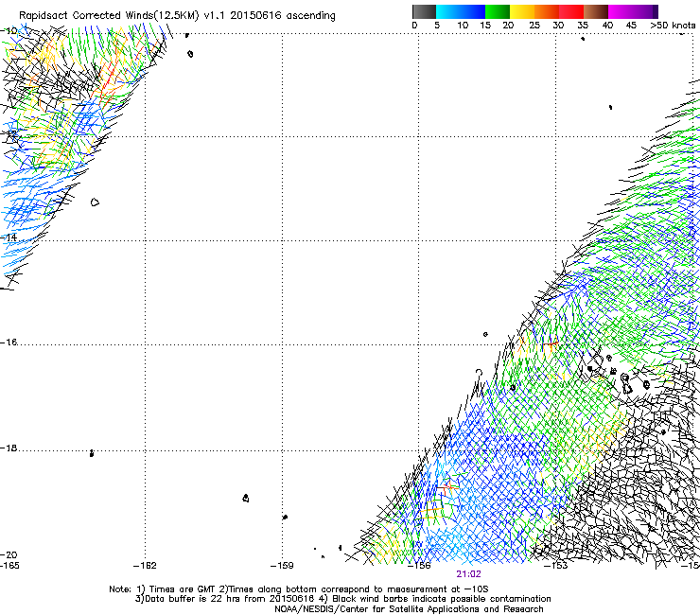Click the note 'Times along bottom correspond to measurement'
This screenshot has width=700, height=615.
tap(338, 589)
